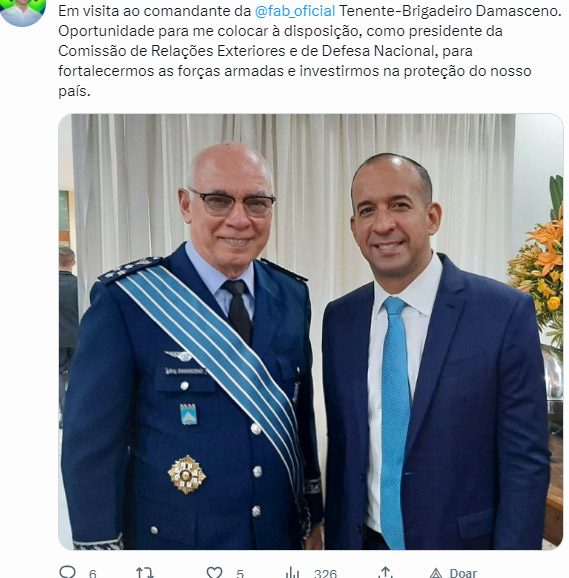Open the reply comment icon
This screenshot has width=569, height=578.
(67, 573)
